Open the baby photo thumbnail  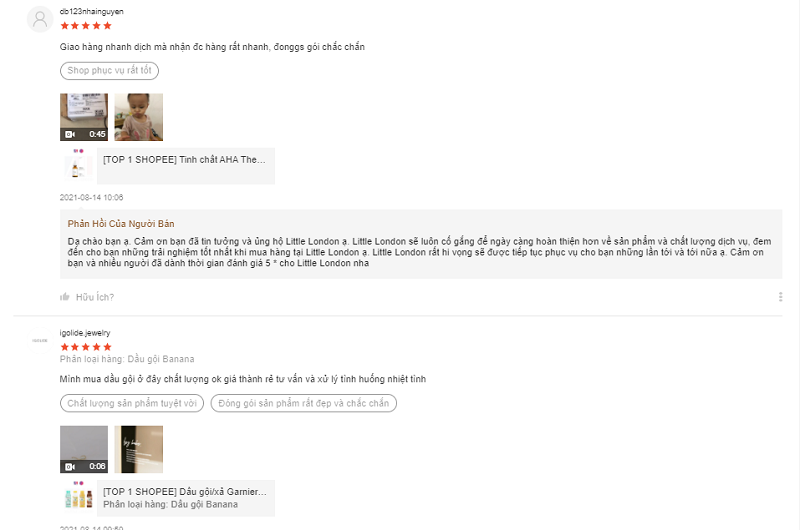click(138, 117)
